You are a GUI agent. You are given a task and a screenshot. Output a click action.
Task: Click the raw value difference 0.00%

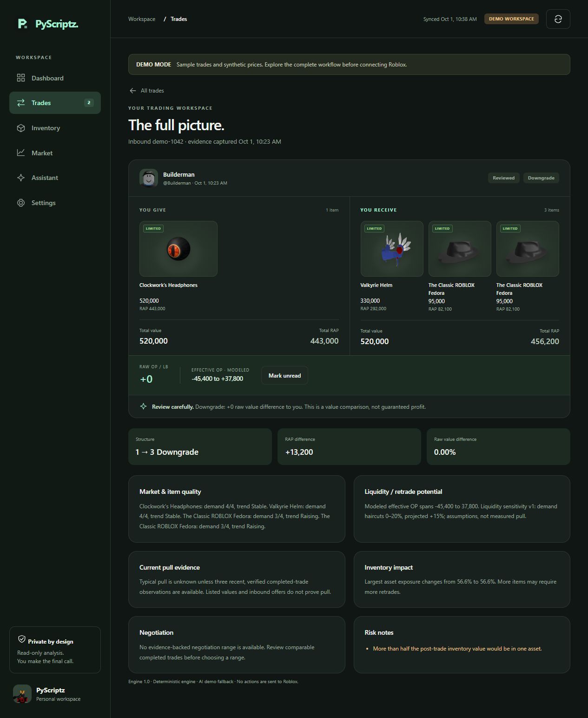pos(445,452)
